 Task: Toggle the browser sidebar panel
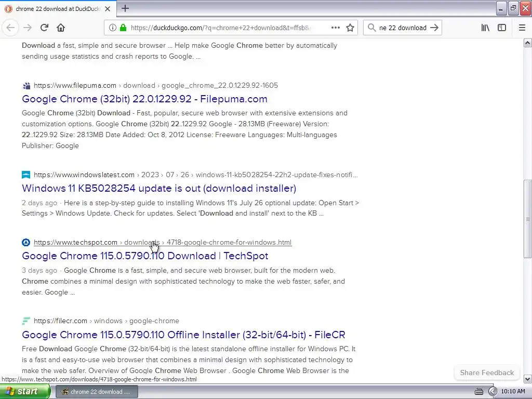click(502, 28)
